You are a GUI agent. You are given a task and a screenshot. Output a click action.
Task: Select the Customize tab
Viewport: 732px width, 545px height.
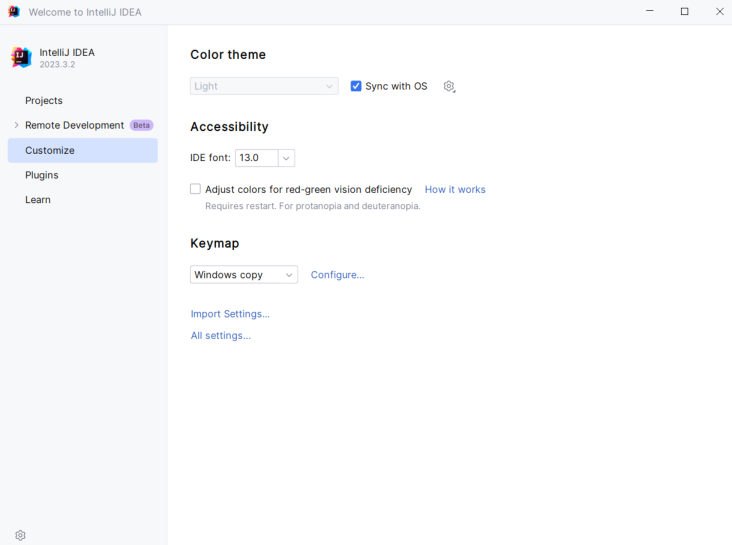[x=83, y=150]
